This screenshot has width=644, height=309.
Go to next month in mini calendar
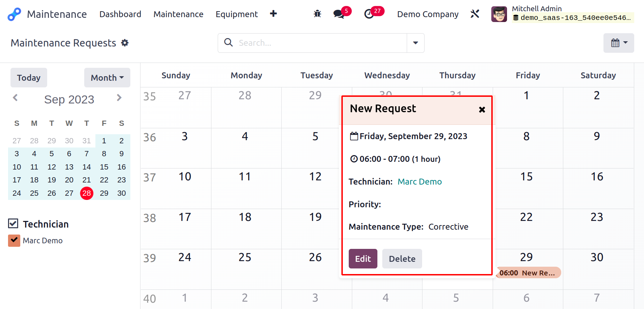(119, 98)
